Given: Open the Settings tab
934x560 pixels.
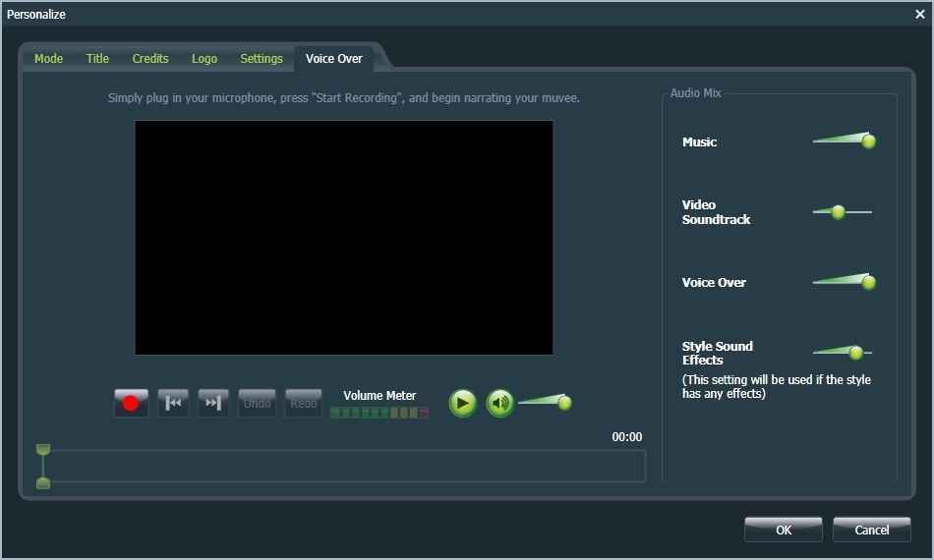Looking at the screenshot, I should tap(262, 58).
